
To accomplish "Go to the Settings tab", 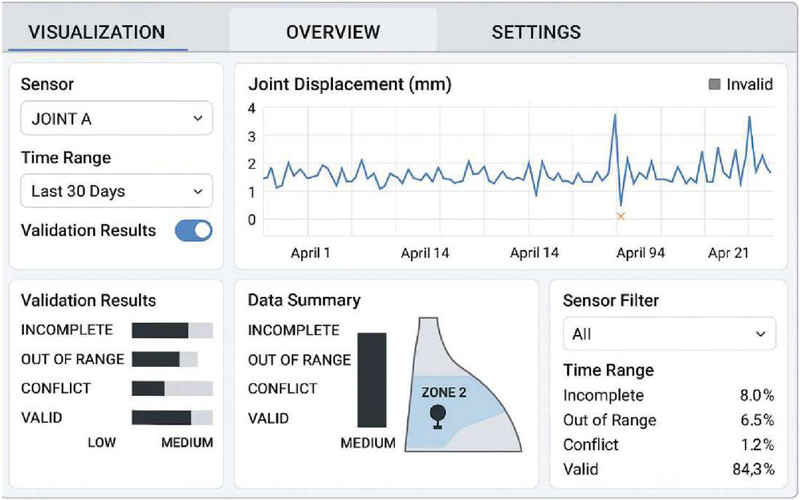I will 536,32.
